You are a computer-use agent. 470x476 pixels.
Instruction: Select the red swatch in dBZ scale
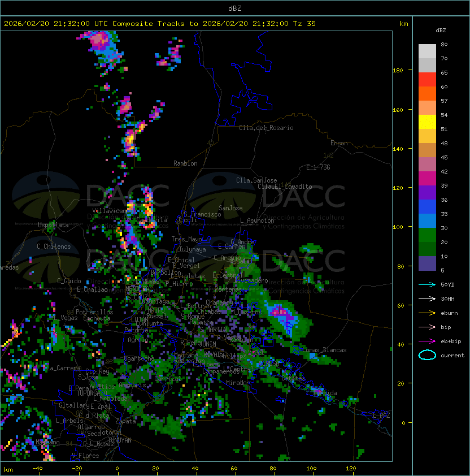point(427,80)
